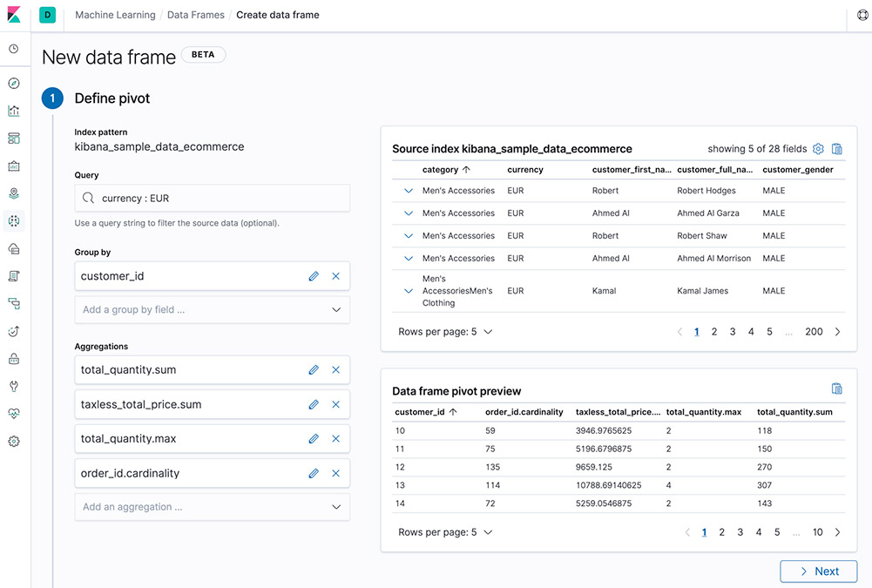This screenshot has width=872, height=588.
Task: Sort by customer_id column header
Action: [426, 412]
